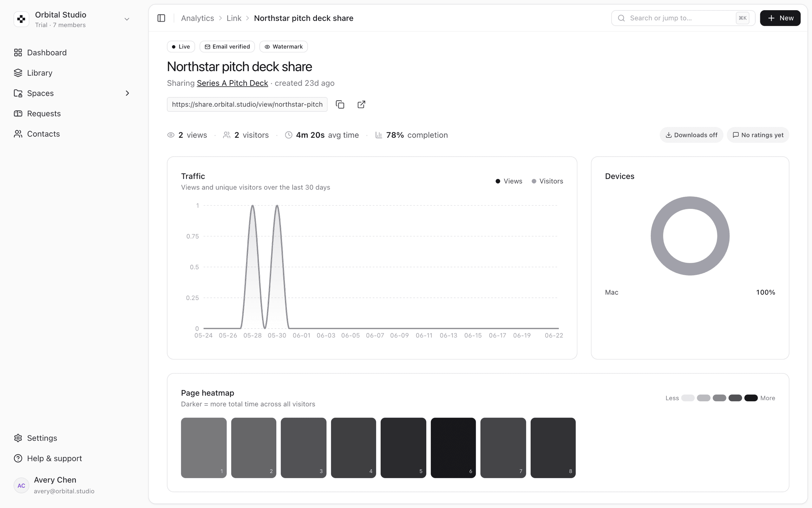The height and width of the screenshot is (508, 812).
Task: Click the New button
Action: [780, 18]
